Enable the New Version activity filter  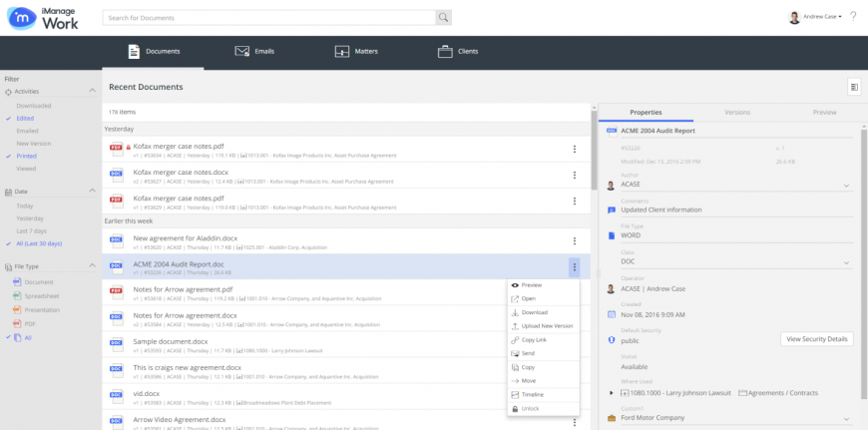pos(34,144)
